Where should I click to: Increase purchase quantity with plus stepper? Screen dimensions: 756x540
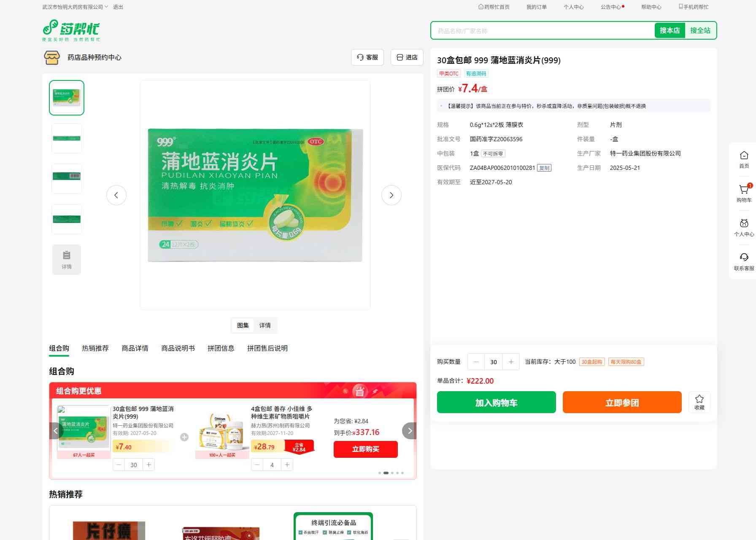point(511,362)
